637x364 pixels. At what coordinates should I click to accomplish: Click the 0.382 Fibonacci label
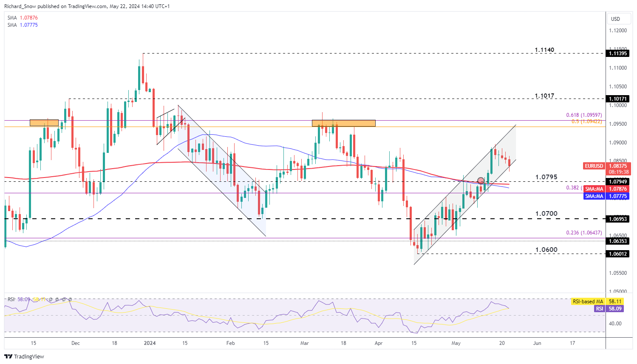(574, 188)
